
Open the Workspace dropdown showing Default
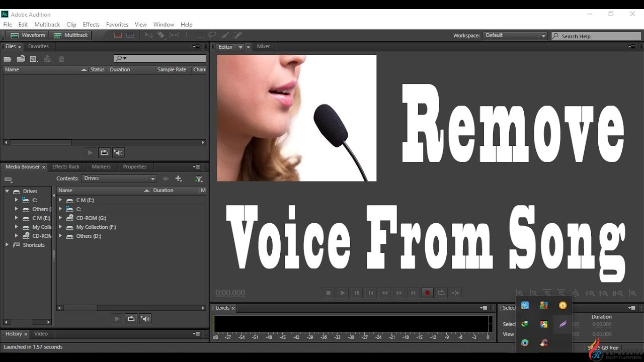click(x=515, y=36)
